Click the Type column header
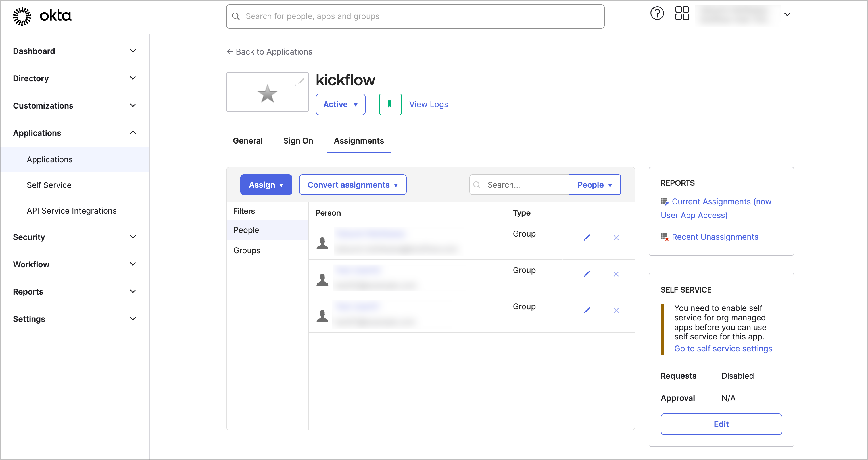This screenshot has width=868, height=460. [x=521, y=213]
